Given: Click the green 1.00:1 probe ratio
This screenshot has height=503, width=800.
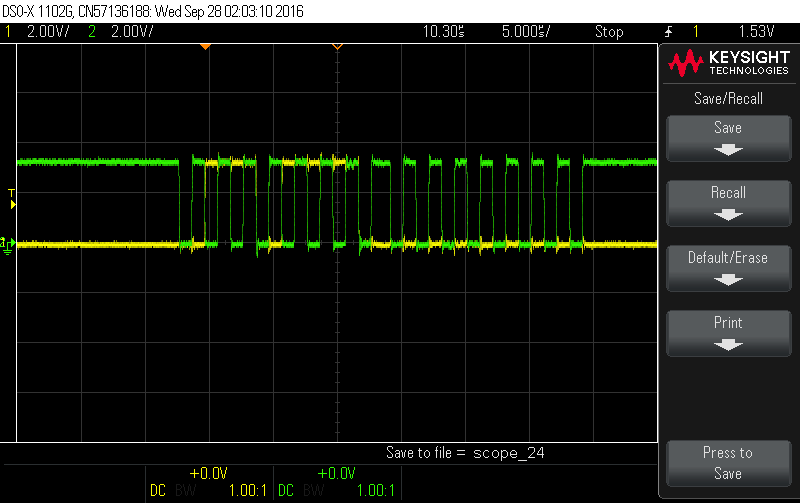Looking at the screenshot, I should [x=376, y=491].
